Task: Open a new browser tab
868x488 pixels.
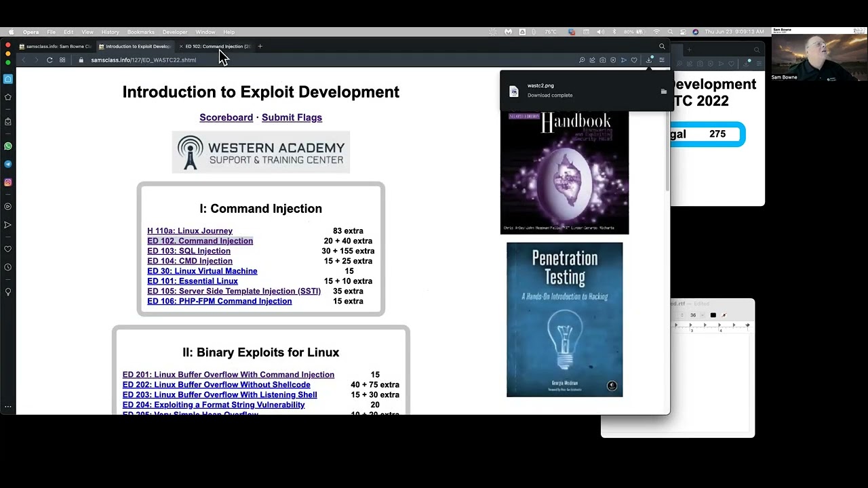Action: coord(260,46)
